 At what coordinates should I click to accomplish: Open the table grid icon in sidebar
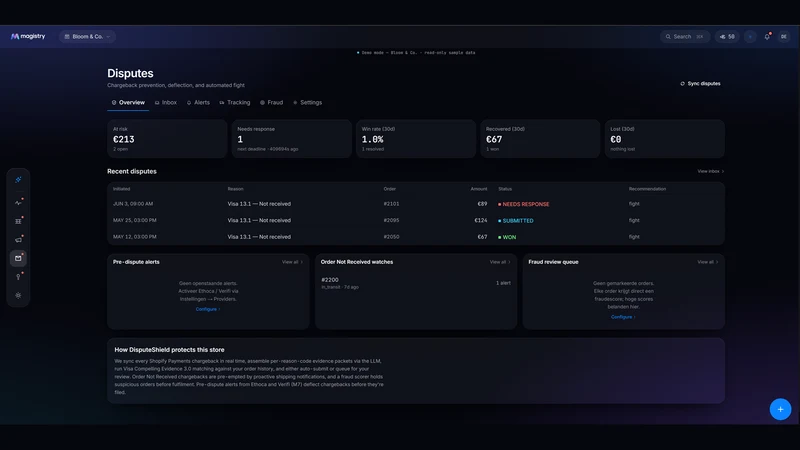(18, 221)
